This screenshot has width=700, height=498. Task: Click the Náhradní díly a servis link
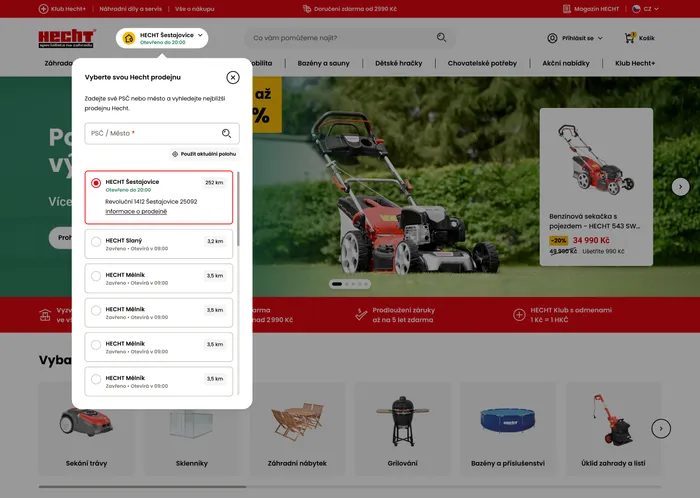pyautogui.click(x=130, y=9)
